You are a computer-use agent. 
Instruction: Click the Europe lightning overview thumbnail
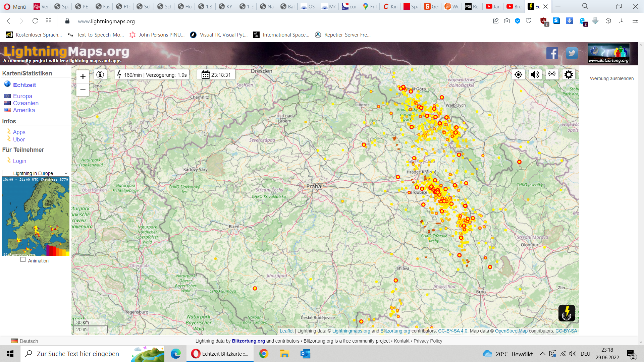(x=36, y=217)
